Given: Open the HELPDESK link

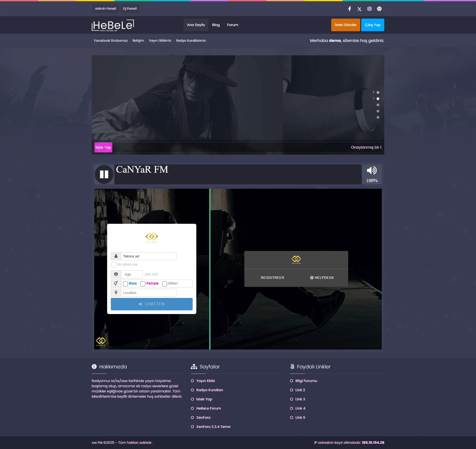Looking at the screenshot, I should (322, 278).
